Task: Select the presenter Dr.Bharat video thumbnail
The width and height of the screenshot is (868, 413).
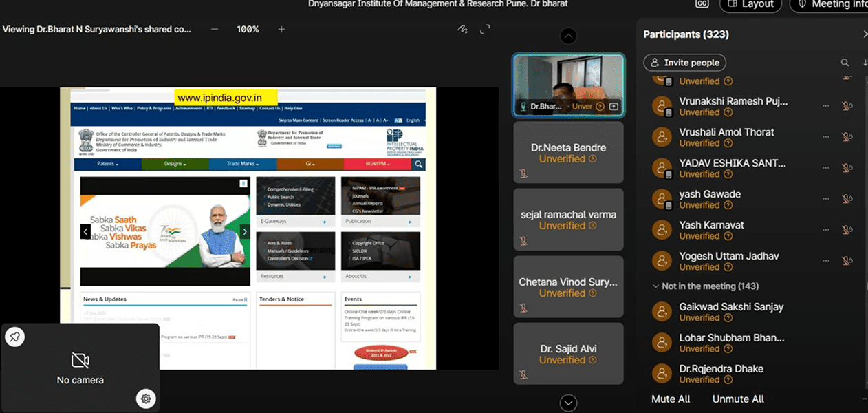Action: pyautogui.click(x=568, y=85)
